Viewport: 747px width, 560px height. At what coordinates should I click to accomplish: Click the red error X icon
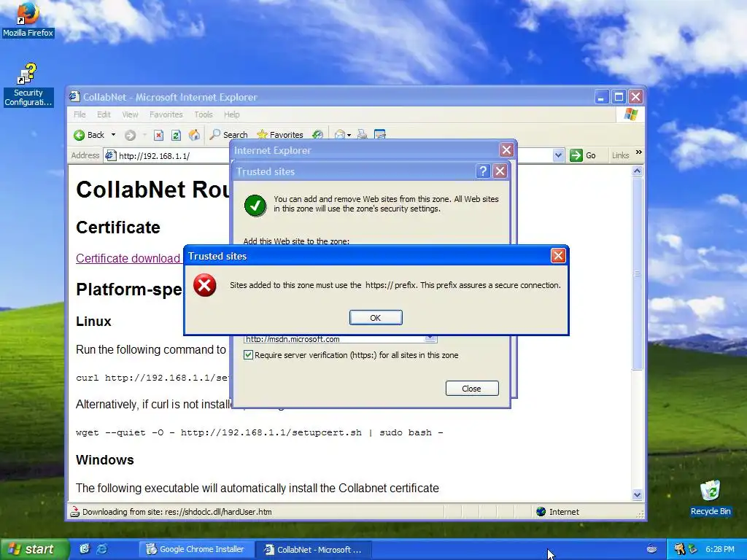tap(205, 285)
